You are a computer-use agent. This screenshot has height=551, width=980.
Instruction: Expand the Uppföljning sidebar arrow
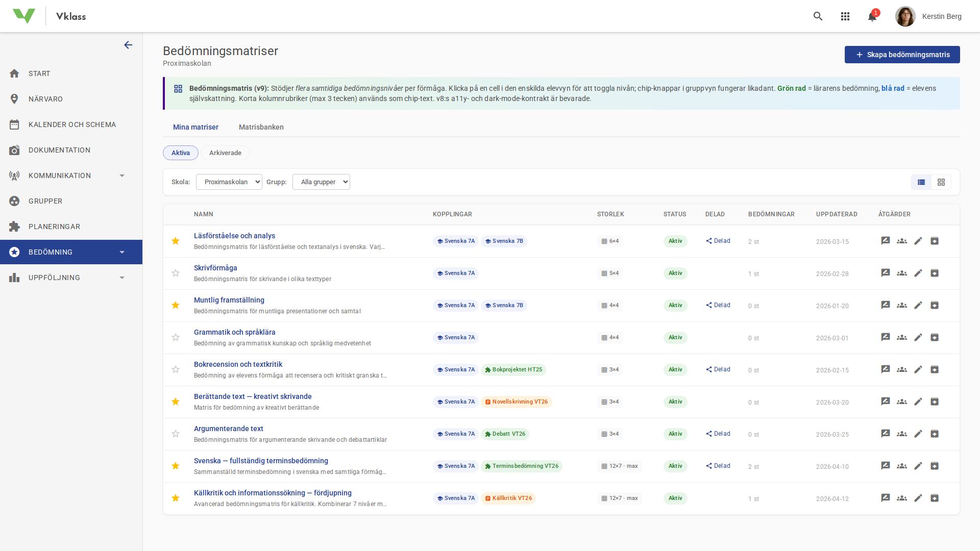(122, 278)
